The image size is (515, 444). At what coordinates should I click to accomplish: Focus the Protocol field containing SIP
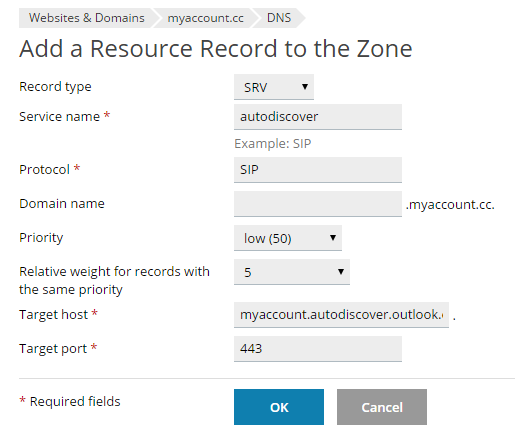318,170
